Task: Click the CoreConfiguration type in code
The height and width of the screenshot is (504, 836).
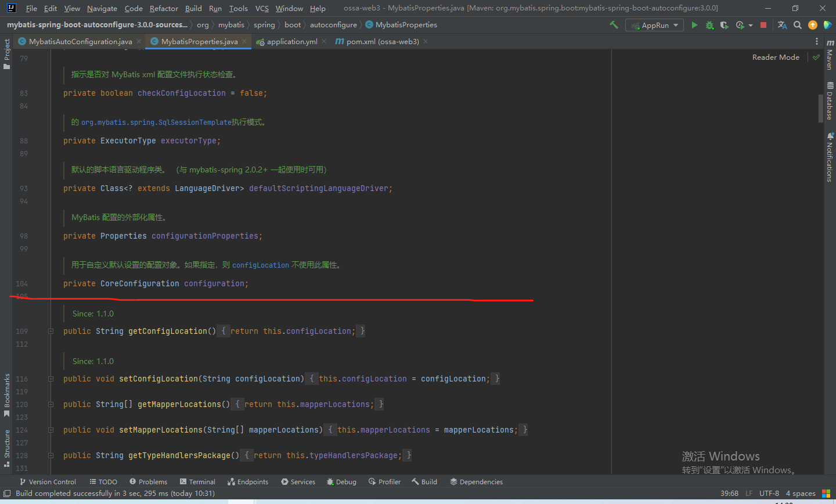Action: [x=140, y=283]
